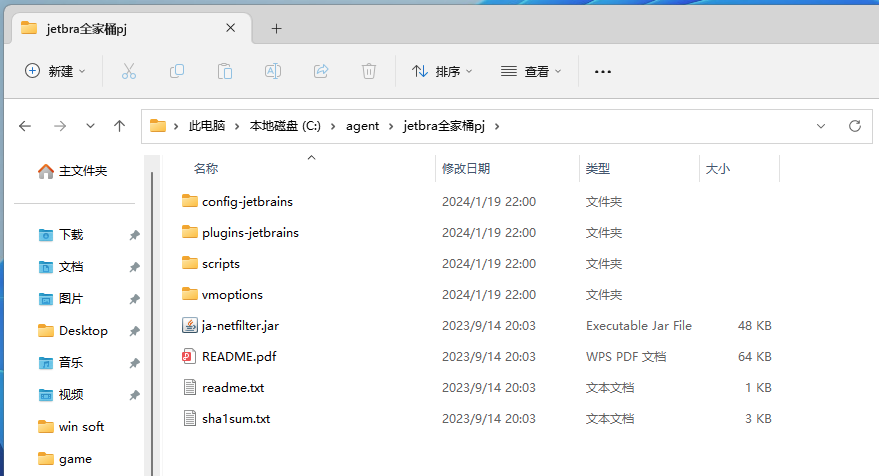Viewport: 879px width, 476px height.
Task: Expand chevron after jetbra全家桶pj in path
Action: coord(497,126)
